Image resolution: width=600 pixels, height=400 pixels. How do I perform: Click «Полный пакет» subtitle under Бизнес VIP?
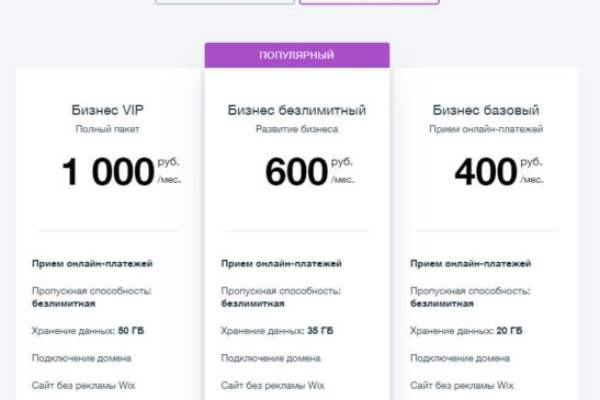[107, 130]
